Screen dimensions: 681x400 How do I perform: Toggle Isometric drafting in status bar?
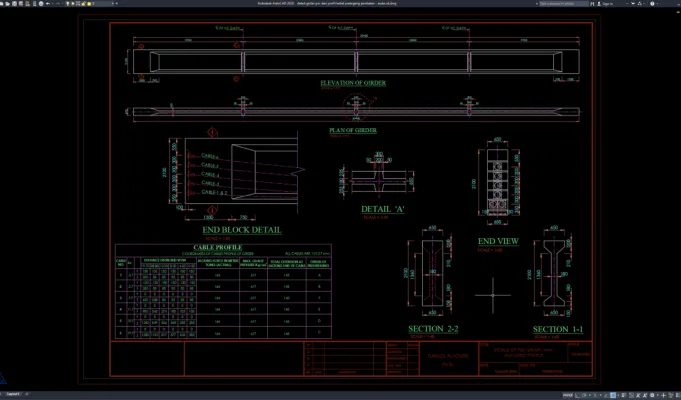[595, 395]
